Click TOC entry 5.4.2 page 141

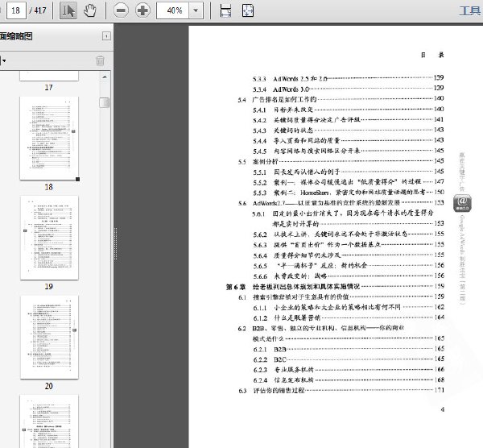tap(348, 120)
